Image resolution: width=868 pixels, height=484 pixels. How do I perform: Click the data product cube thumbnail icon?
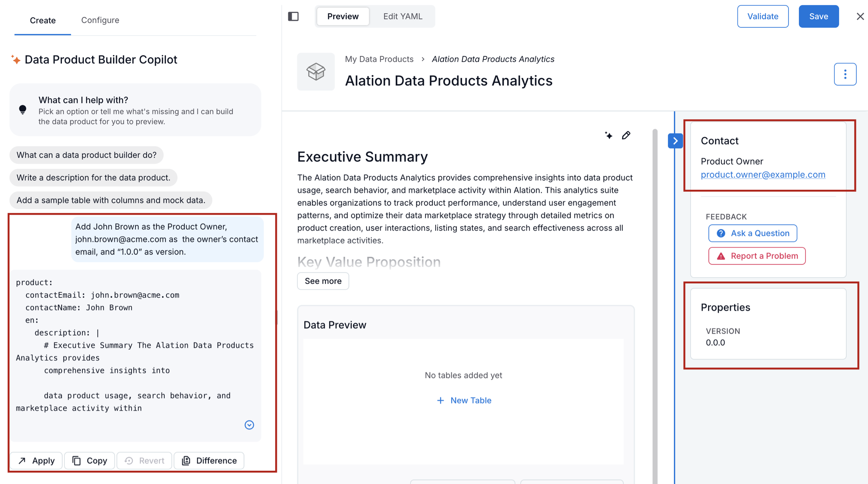(316, 72)
